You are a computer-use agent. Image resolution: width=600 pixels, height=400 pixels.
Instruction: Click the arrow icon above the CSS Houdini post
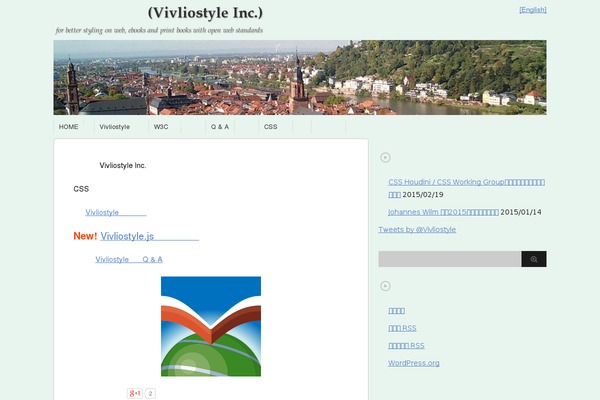coord(385,157)
